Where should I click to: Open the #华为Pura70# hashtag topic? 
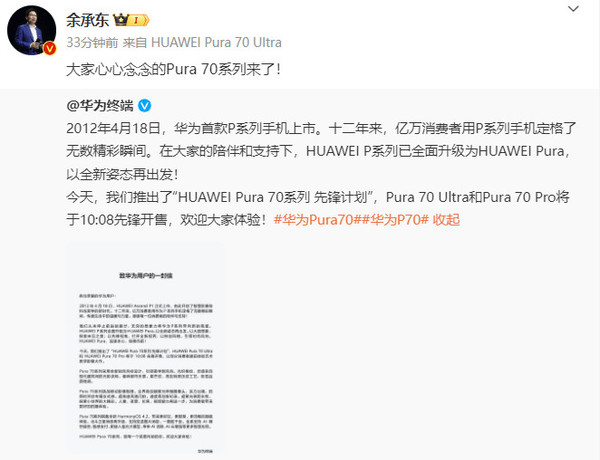coord(316,220)
